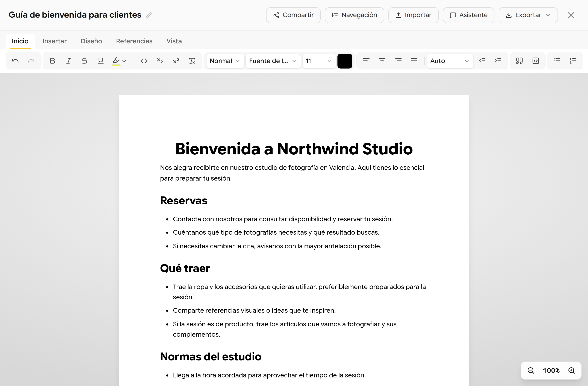This screenshot has height=386, width=588.
Task: Align text to the left
Action: pyautogui.click(x=366, y=61)
